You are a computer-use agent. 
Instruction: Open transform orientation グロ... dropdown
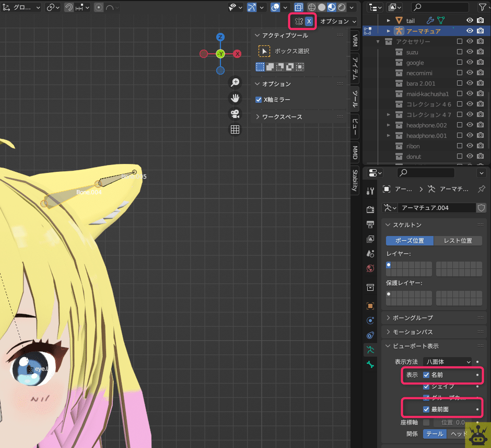[x=21, y=7]
